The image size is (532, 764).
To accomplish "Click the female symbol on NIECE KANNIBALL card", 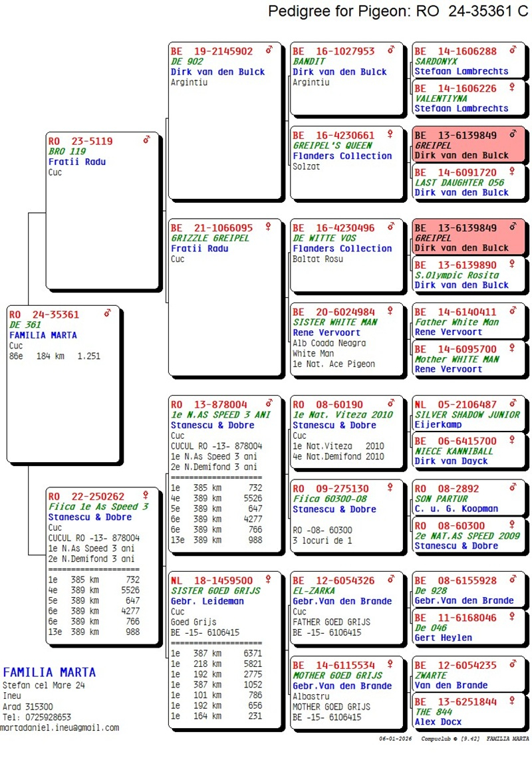I will point(513,440).
